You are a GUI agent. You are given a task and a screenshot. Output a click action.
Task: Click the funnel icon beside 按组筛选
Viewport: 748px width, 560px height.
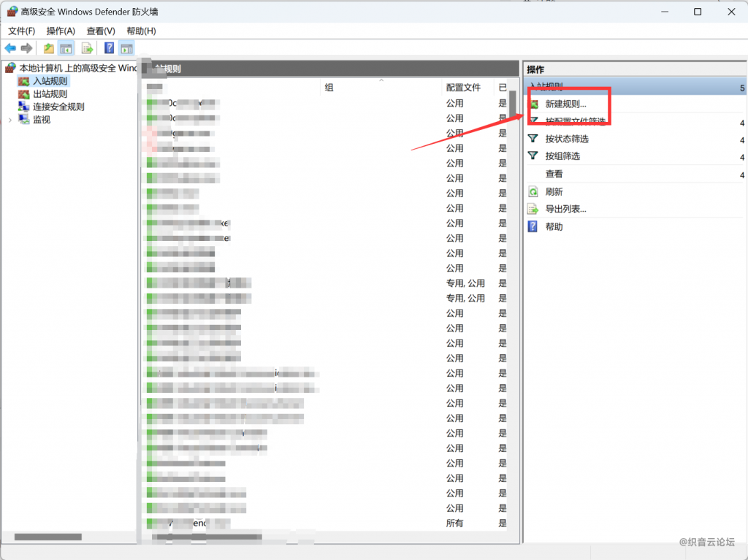point(533,156)
